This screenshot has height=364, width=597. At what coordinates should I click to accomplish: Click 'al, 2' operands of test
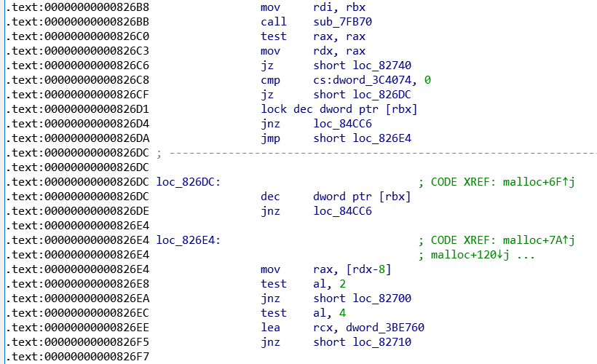pos(329,284)
